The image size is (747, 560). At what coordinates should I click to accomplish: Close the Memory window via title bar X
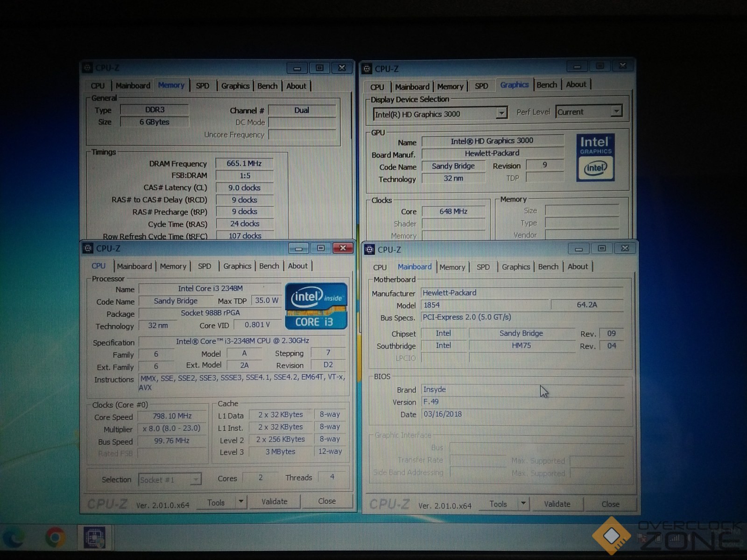click(x=342, y=68)
